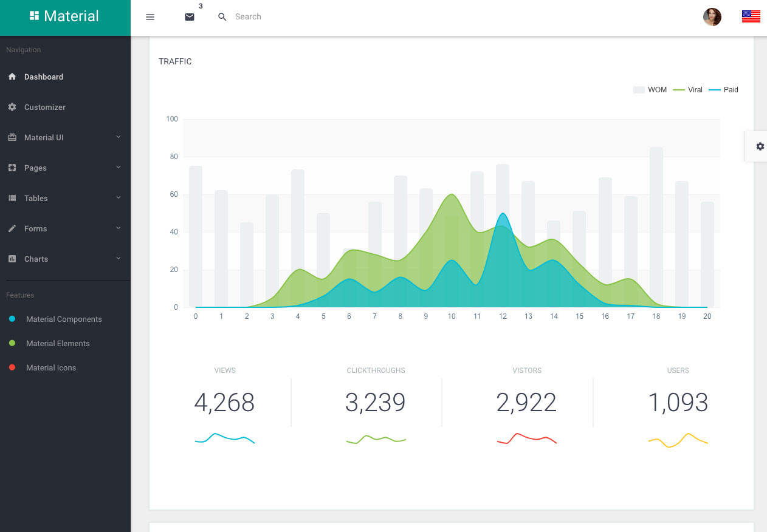Toggle the WOM series in chart legend
Viewport: 767px width, 532px height.
(650, 90)
